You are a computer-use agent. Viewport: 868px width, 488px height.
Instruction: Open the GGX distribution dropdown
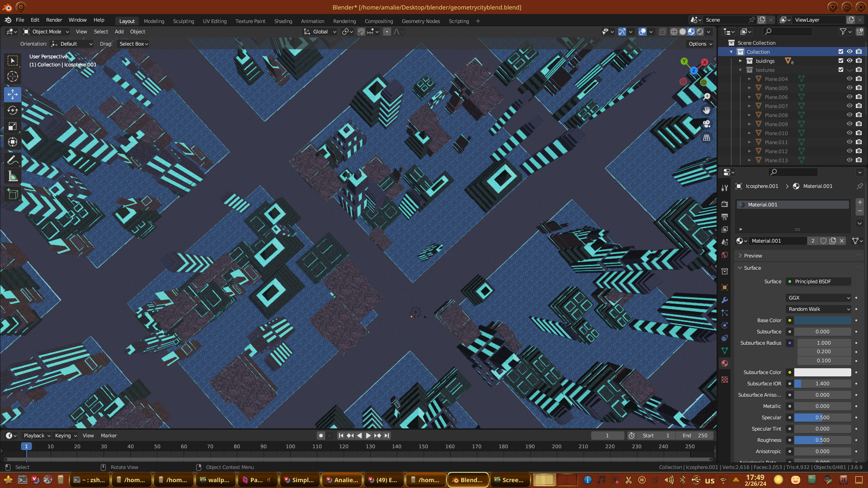pyautogui.click(x=819, y=298)
